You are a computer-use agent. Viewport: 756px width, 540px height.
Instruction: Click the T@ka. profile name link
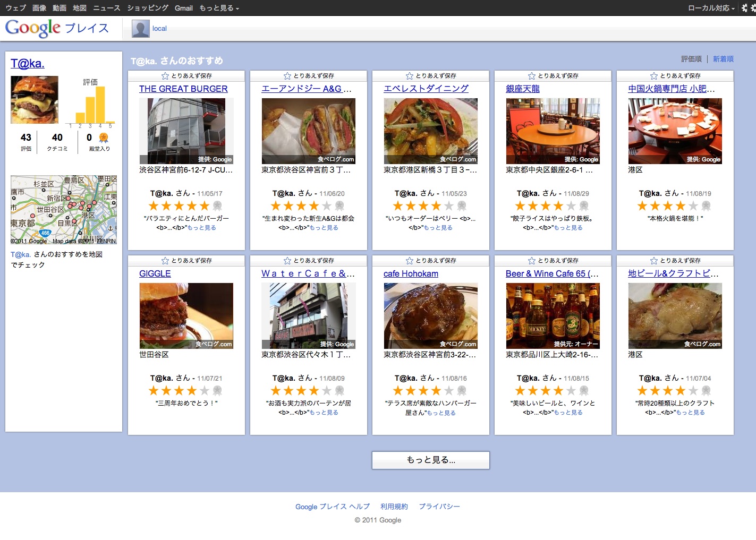28,64
